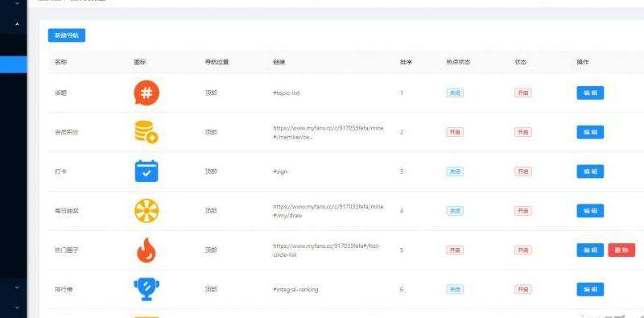Click the 状态 开启 tag for 打卡
Screen dimensions: 644x318
tap(522, 171)
